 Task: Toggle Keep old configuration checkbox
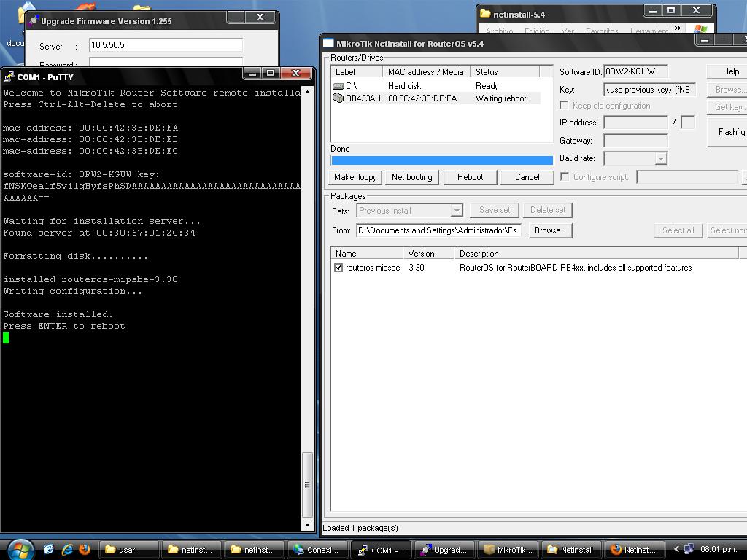[x=565, y=106]
